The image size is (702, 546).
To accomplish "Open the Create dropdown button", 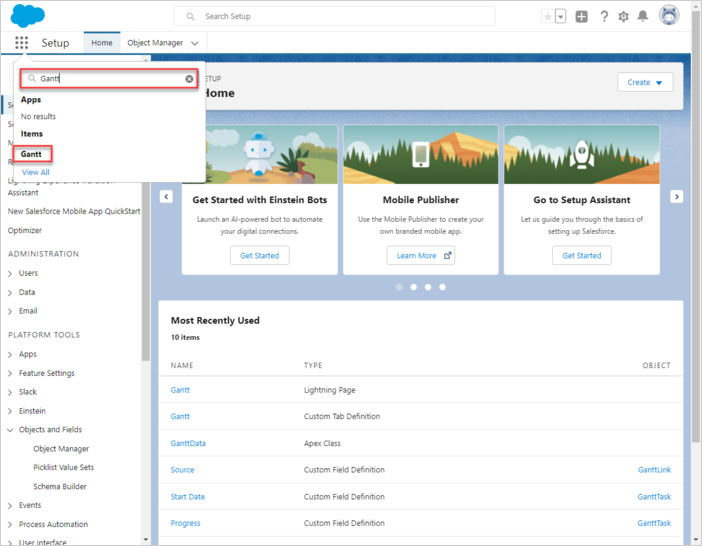I will (x=645, y=82).
